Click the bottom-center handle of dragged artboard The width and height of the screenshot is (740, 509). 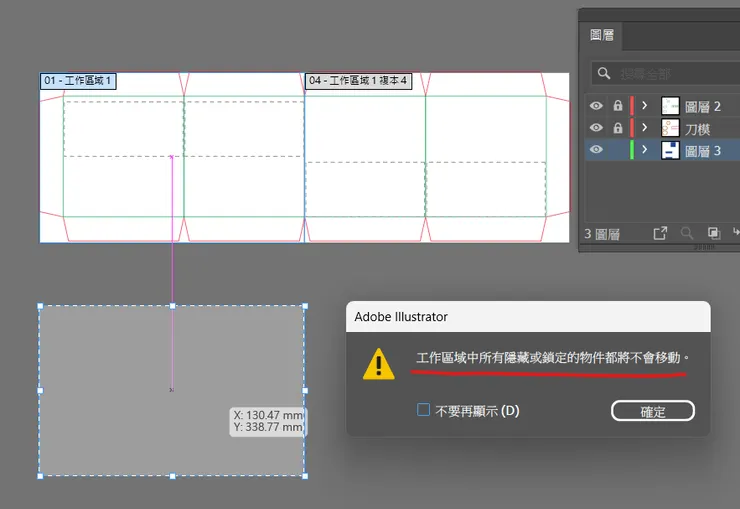pos(173,476)
